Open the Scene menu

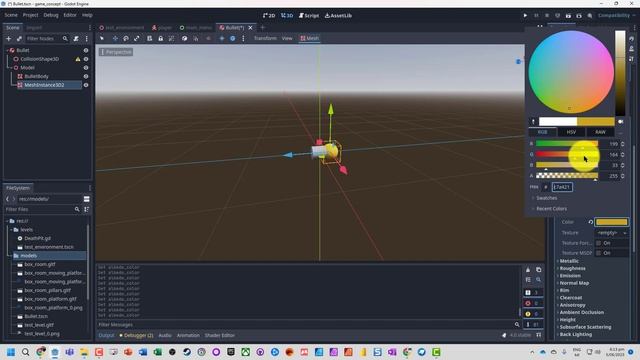11,15
